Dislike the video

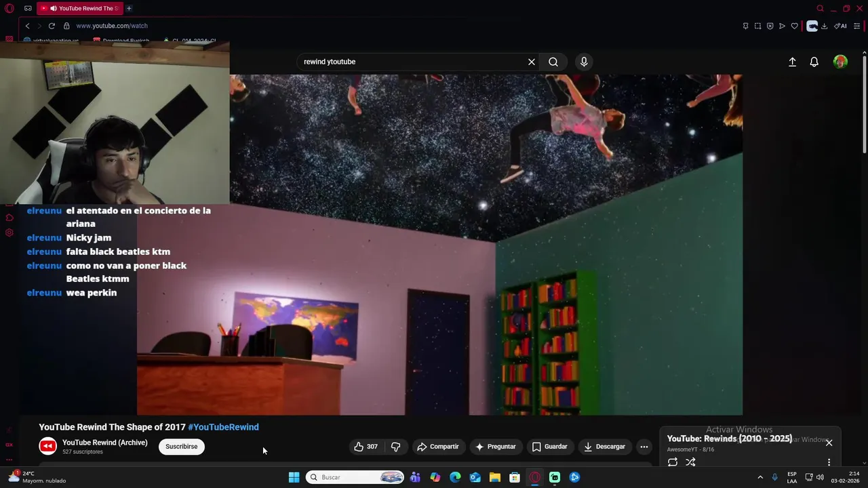(x=396, y=447)
